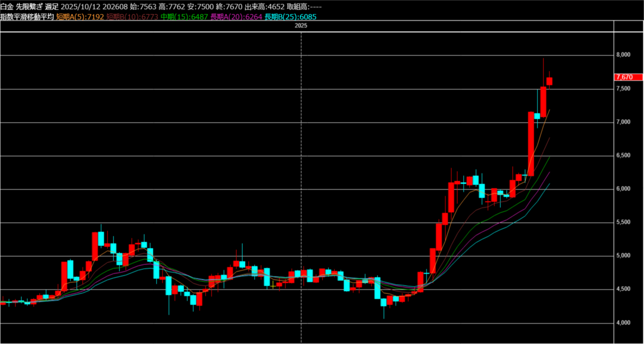Click the 短期B(10) brown moving average legend
The width and height of the screenshot is (644, 344).
[132, 17]
